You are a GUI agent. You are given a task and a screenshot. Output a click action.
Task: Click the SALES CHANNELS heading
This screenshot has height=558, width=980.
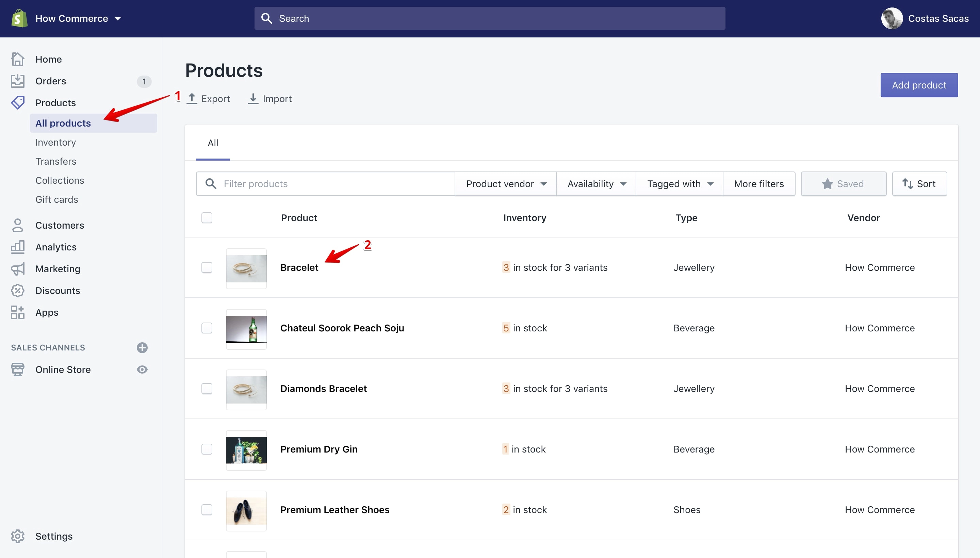pyautogui.click(x=48, y=348)
